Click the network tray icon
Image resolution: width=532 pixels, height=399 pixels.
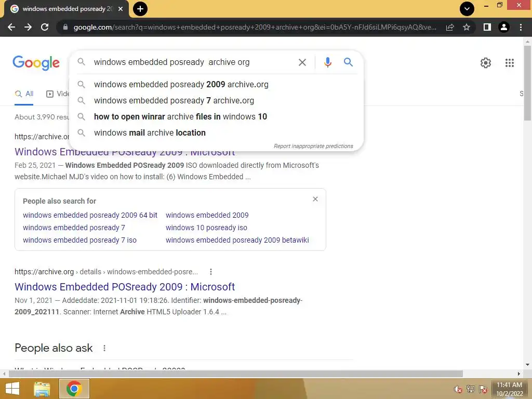[x=471, y=389]
